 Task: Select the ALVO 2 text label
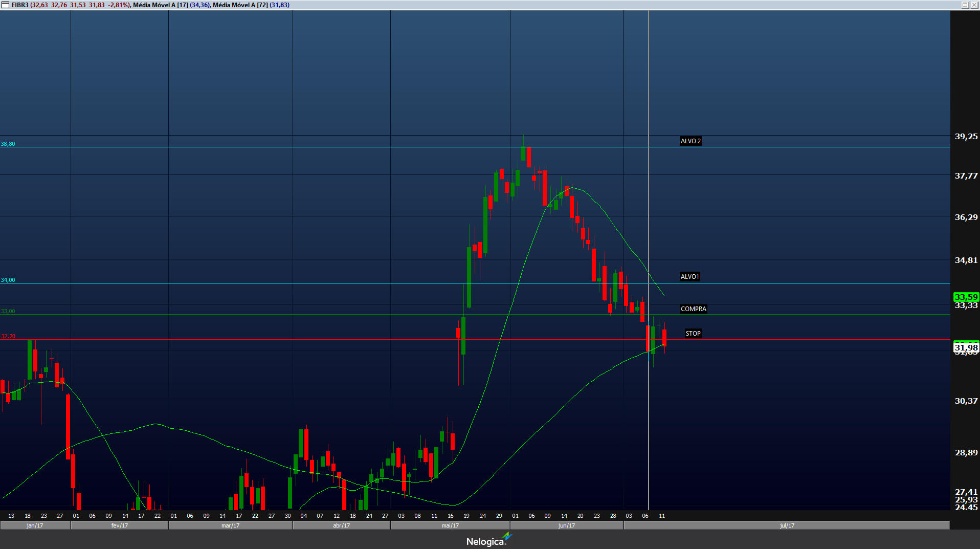click(690, 141)
